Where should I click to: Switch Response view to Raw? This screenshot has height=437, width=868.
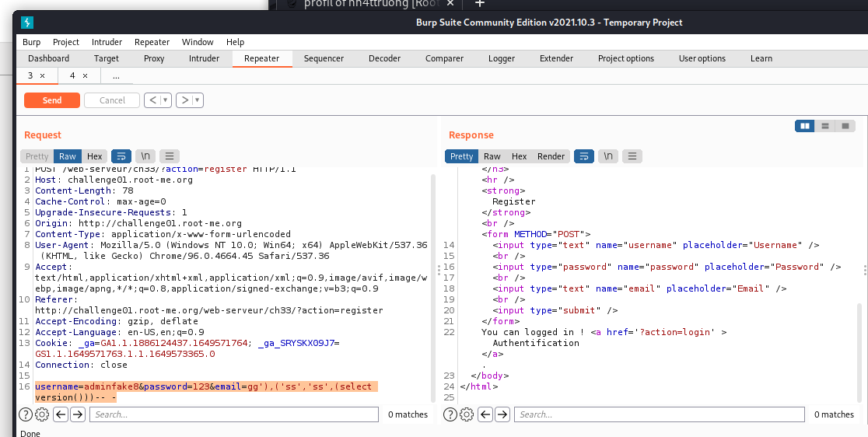[492, 156]
